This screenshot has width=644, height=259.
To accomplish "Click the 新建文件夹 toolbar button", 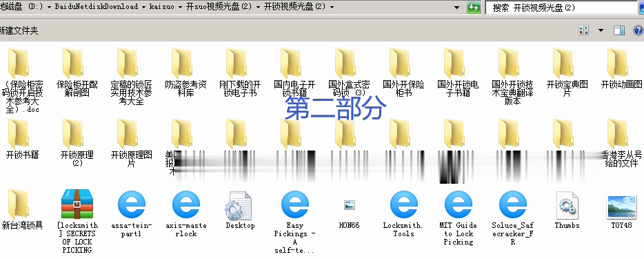I will (19, 31).
